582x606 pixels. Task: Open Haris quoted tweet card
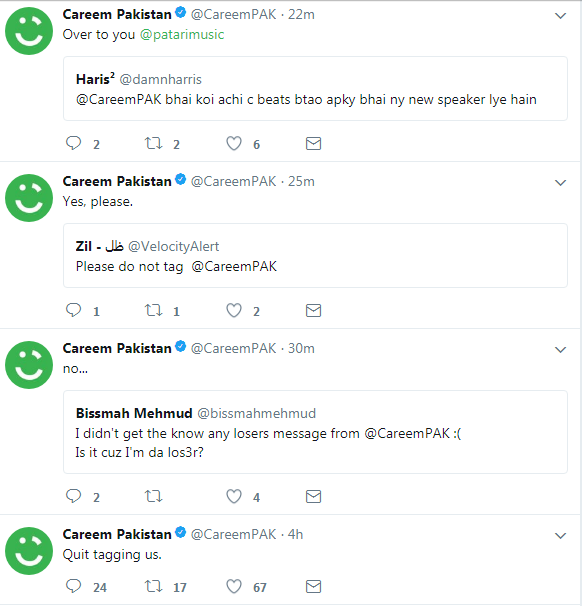pos(315,89)
